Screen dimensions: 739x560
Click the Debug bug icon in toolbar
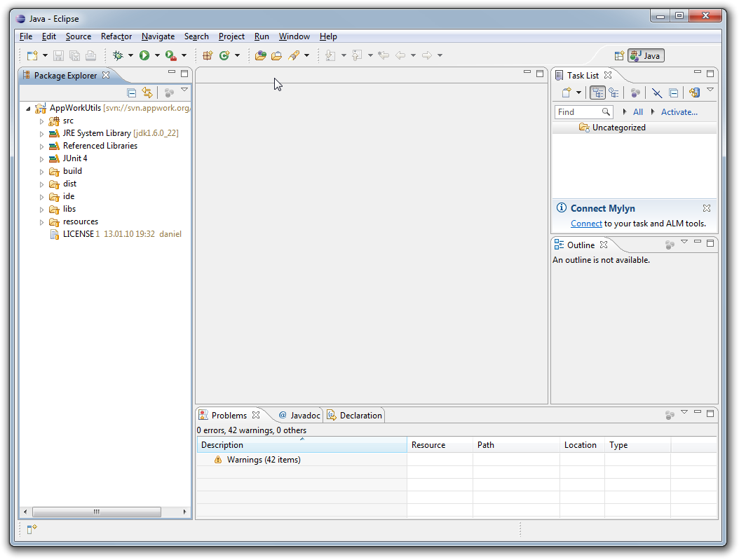pyautogui.click(x=118, y=55)
